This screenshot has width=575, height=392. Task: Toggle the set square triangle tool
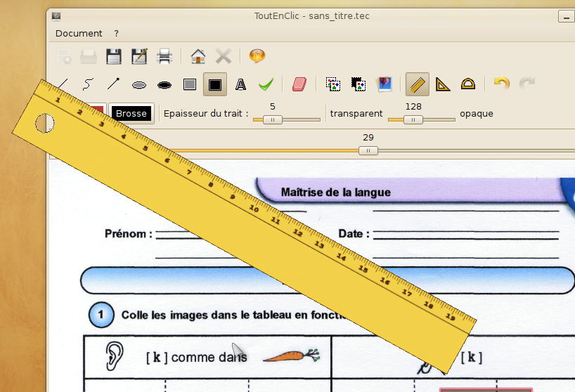coord(443,84)
